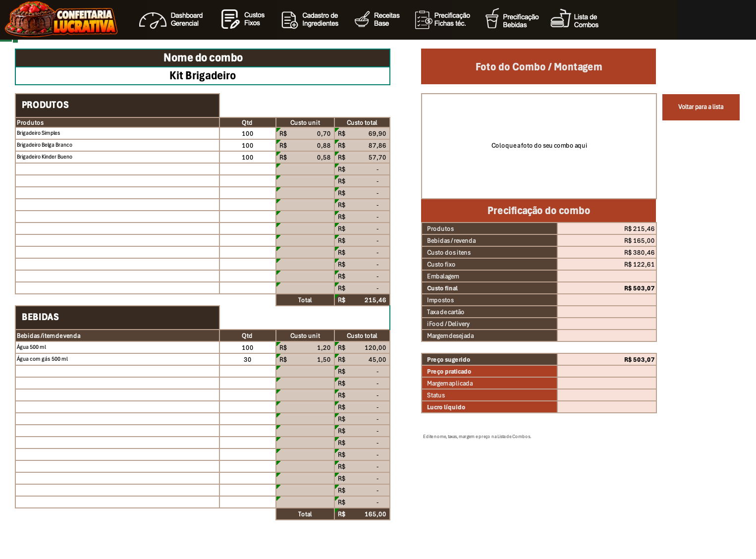Image resolution: width=756 pixels, height=559 pixels.
Task: Click the Foto do Combo / Montagem header
Action: (539, 66)
